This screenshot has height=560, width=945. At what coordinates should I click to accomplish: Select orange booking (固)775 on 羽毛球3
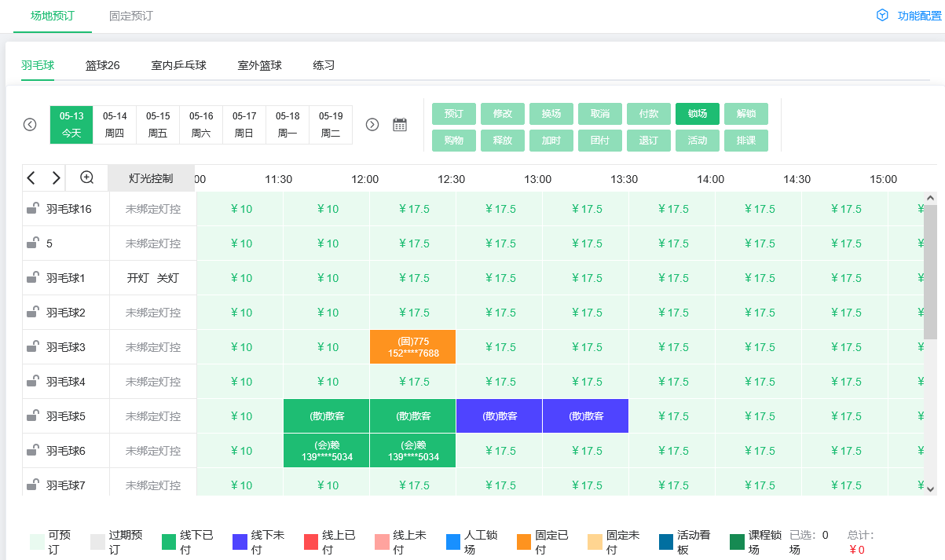pyautogui.click(x=413, y=347)
